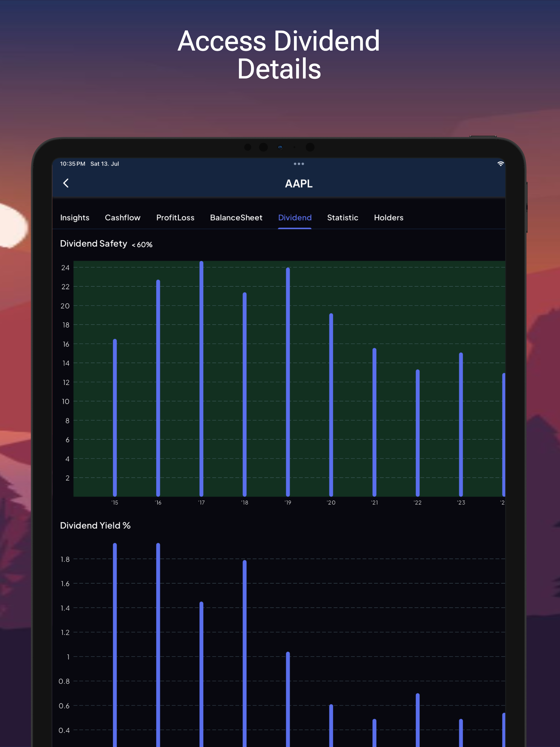560x747 pixels.
Task: Tap the 24 label on the safety axis
Action: [x=65, y=267]
